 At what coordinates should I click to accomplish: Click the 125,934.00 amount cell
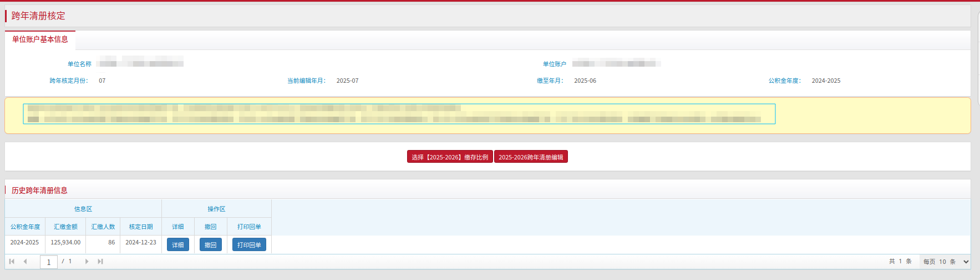click(65, 243)
